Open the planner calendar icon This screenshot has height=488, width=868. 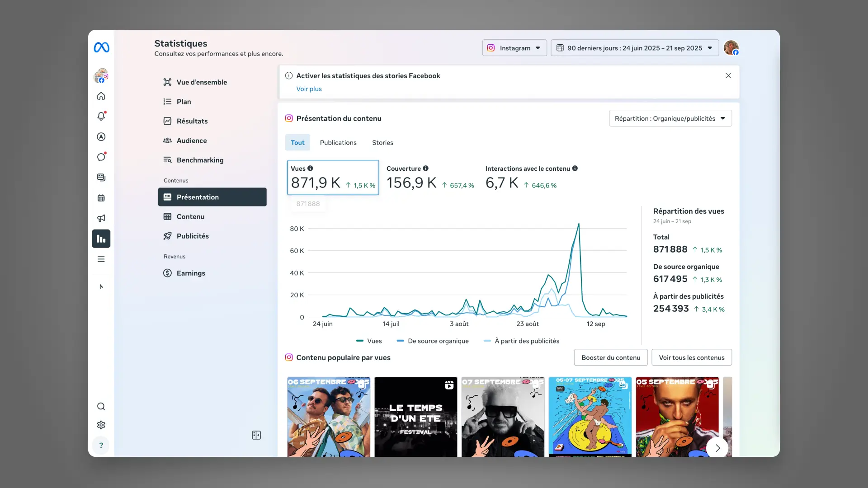[101, 198]
